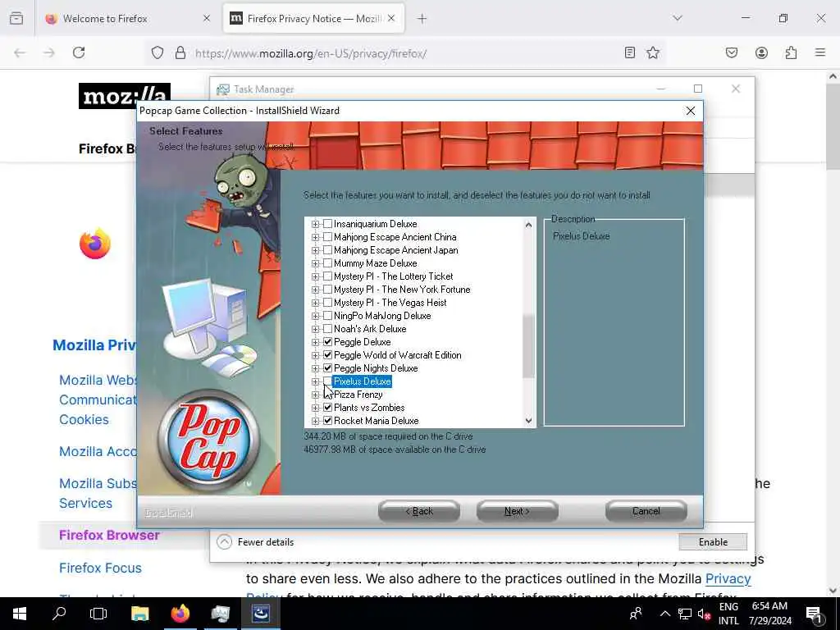
Task: Click Enable button in Task Manager
Action: [x=713, y=542]
